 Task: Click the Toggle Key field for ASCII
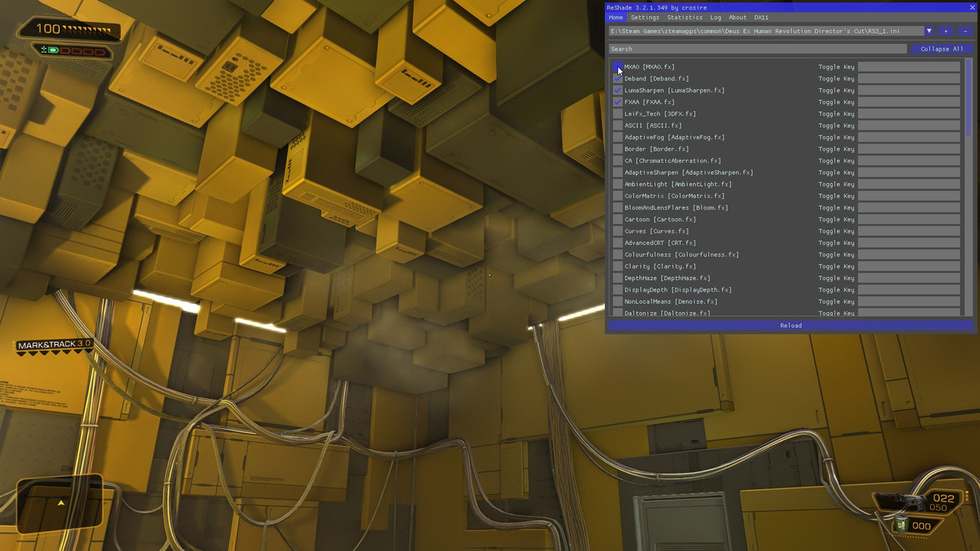tap(909, 126)
